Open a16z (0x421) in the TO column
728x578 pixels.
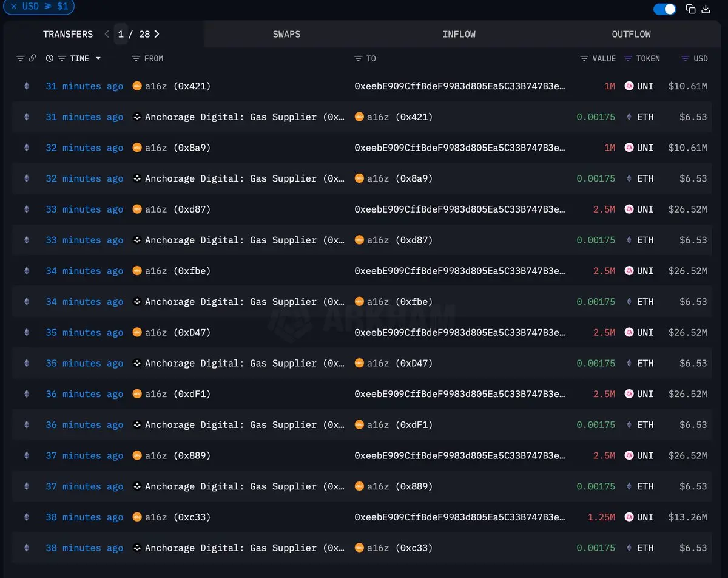click(400, 117)
